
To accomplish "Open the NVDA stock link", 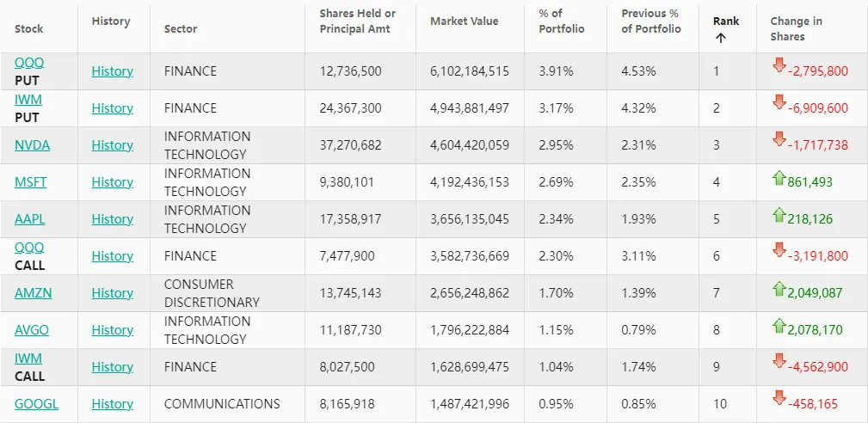I will click(x=32, y=144).
